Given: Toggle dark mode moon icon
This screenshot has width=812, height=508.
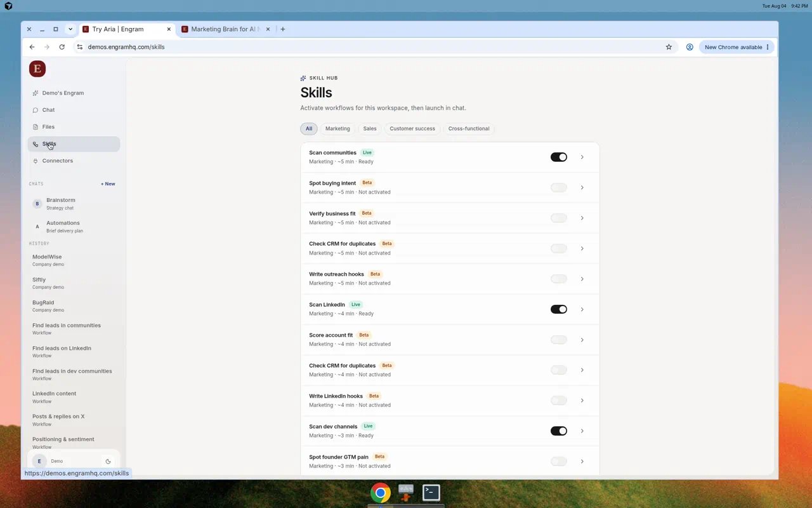Looking at the screenshot, I should (x=108, y=462).
